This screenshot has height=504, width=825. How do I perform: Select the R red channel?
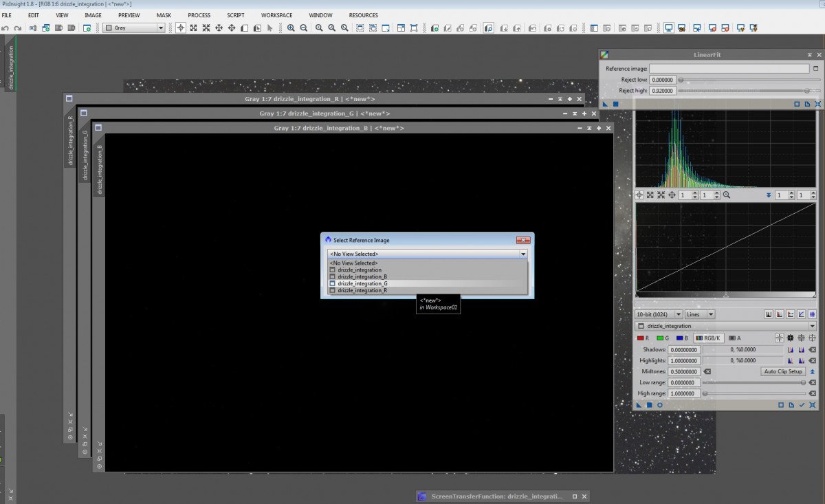coord(643,338)
